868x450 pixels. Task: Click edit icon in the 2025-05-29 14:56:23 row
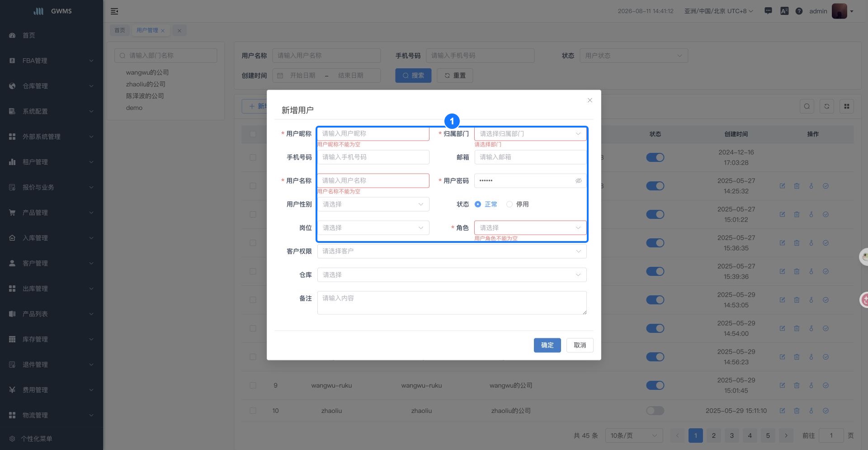tap(782, 357)
